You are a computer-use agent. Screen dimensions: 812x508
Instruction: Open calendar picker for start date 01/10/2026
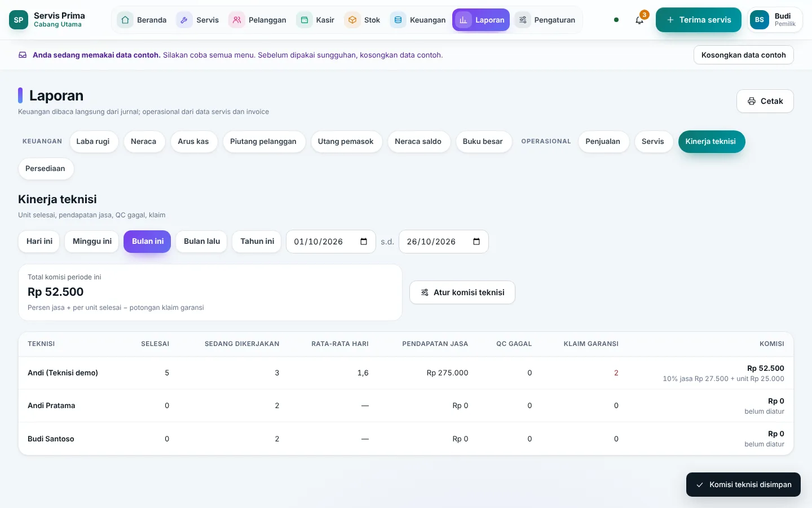[364, 242]
